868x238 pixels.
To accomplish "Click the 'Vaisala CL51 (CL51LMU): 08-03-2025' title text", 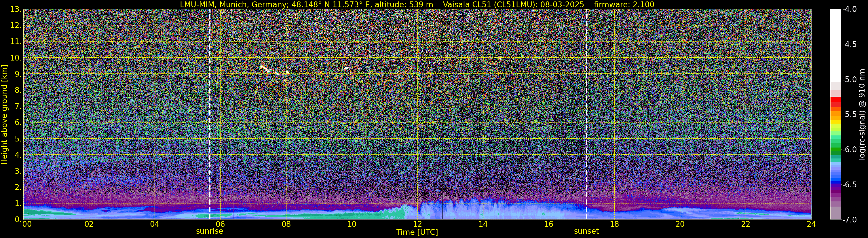I will tap(513, 5).
